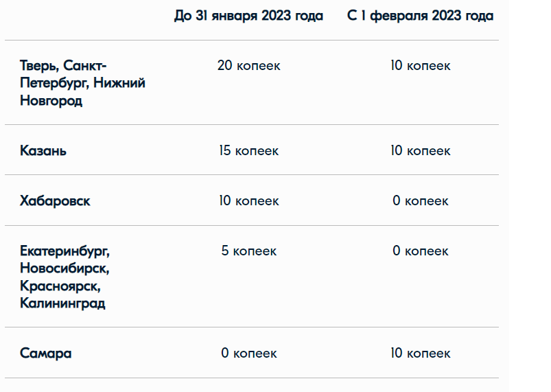
Task: Click the "С 1 февраля 2023 года" column header
Action: (420, 16)
